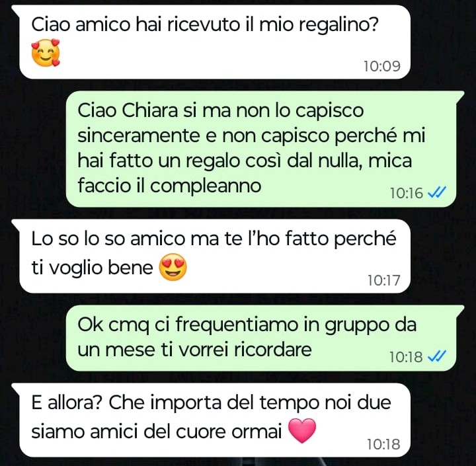The image size is (476, 466).
Task: Tap the 10:16 timestamp on green bubble
Action: (x=406, y=193)
